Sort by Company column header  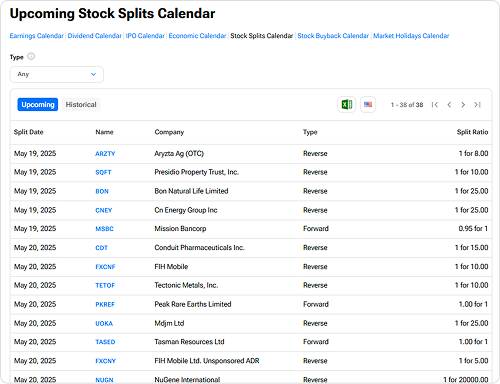169,132
